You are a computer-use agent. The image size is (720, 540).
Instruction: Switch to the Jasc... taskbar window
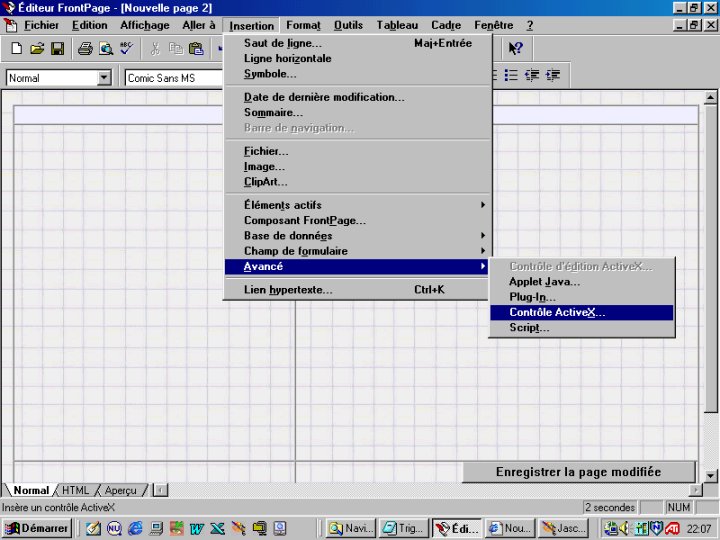[564, 529]
